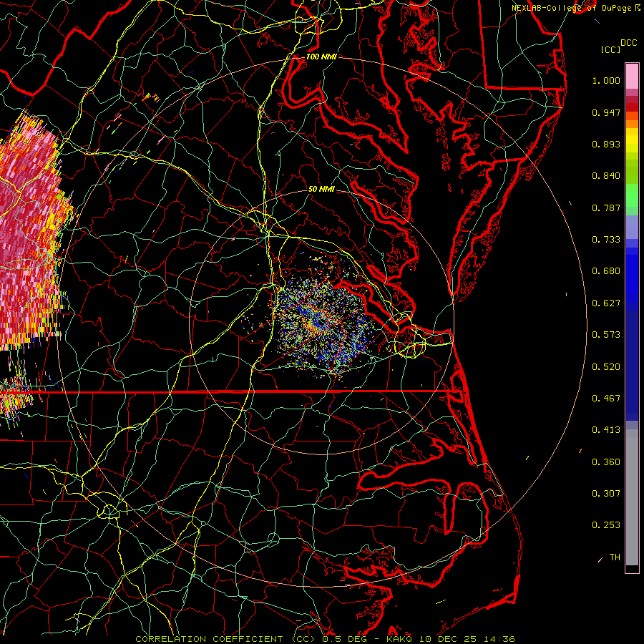Image resolution: width=644 pixels, height=644 pixels.
Task: Click the 0.947 legend value
Action: (606, 112)
